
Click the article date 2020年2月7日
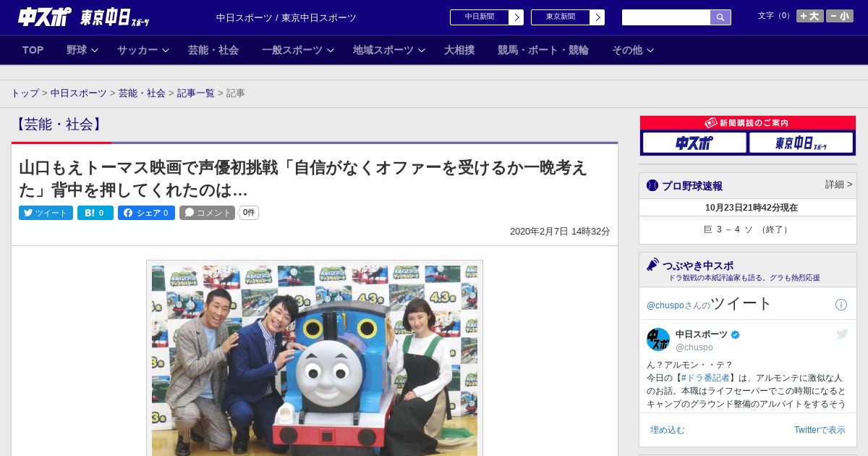(x=560, y=232)
